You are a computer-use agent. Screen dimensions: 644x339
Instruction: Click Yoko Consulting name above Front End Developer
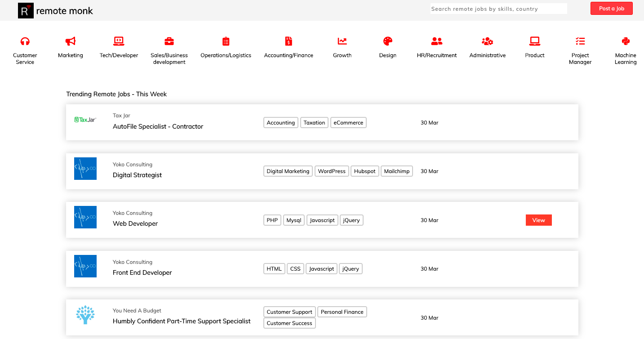point(133,262)
